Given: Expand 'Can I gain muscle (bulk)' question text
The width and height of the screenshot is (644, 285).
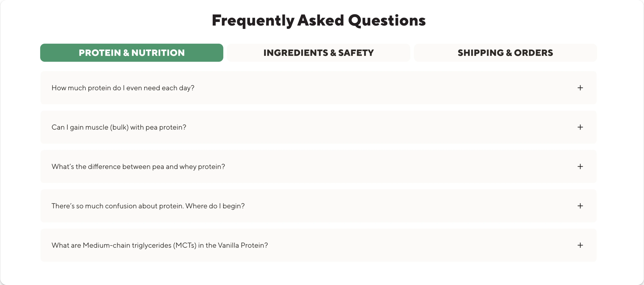Looking at the screenshot, I should tap(119, 127).
